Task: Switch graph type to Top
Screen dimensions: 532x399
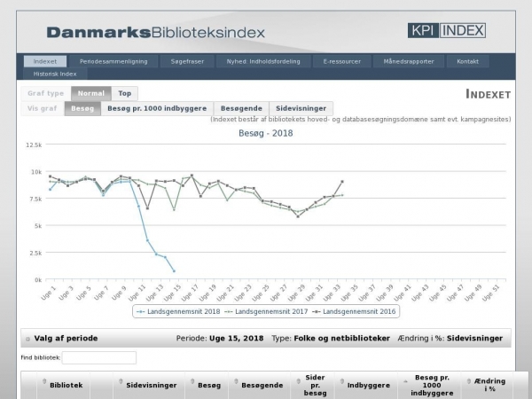Action: click(124, 93)
